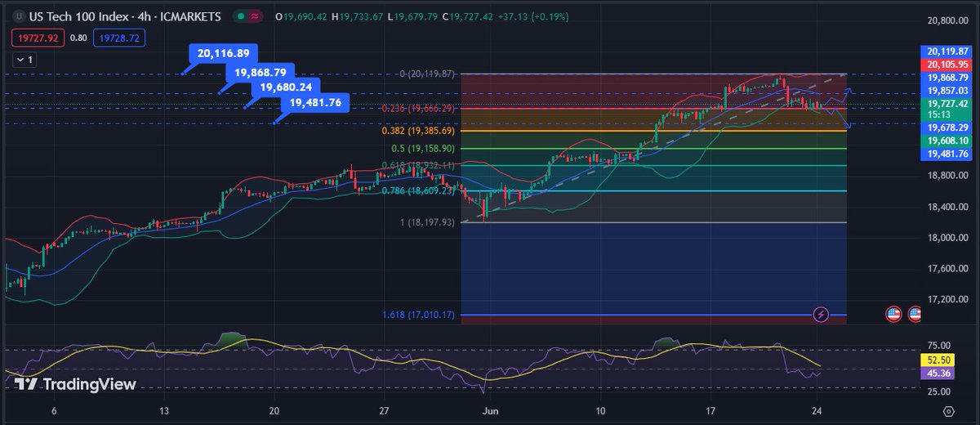Collapse the indicator legend chevron labeled 1
This screenshot has width=980, height=425.
coord(23,60)
